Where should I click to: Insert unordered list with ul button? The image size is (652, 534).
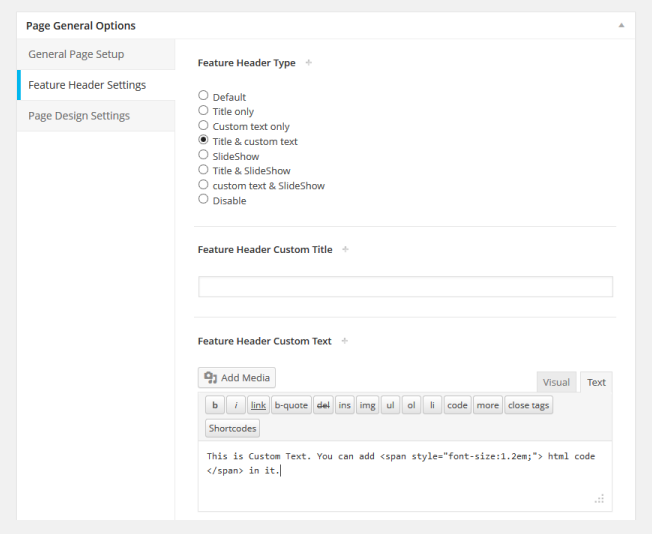[x=390, y=405]
